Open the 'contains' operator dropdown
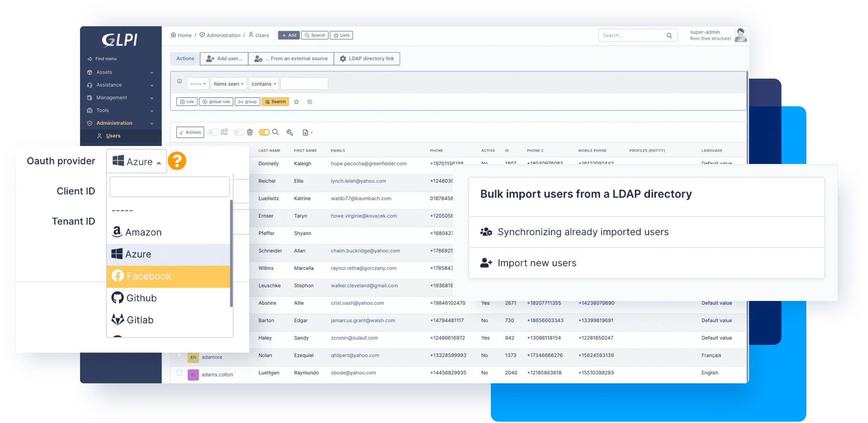Viewport: 868px width, 423px height. pyautogui.click(x=263, y=84)
